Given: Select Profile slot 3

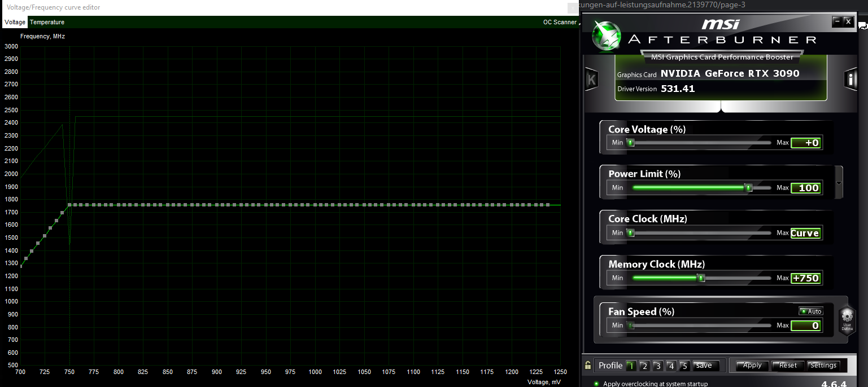Looking at the screenshot, I should 658,366.
